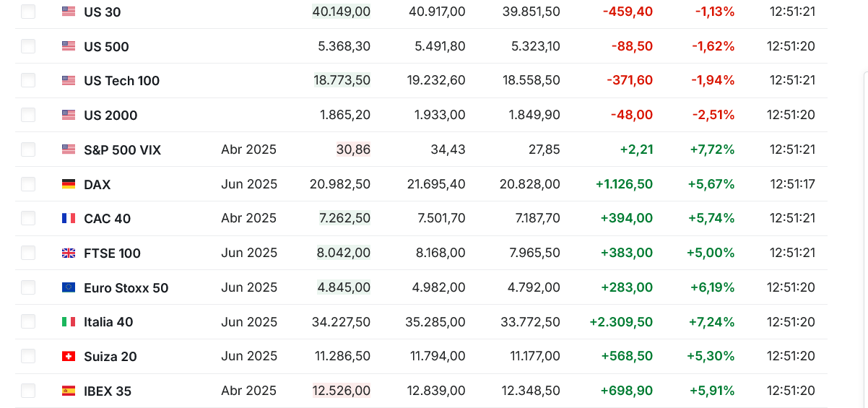Image resolution: width=868 pixels, height=408 pixels.
Task: Open the Italia 40 instrument link
Action: click(108, 322)
